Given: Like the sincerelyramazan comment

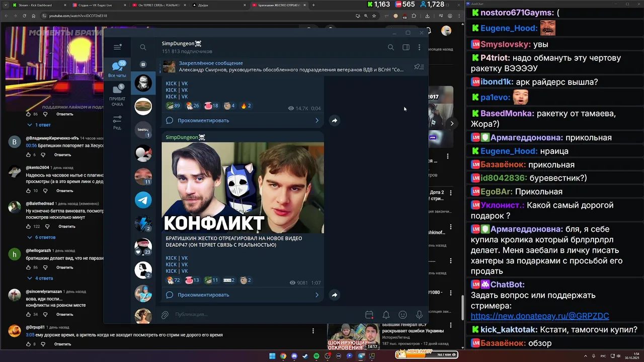Looking at the screenshot, I should pyautogui.click(x=29, y=315).
